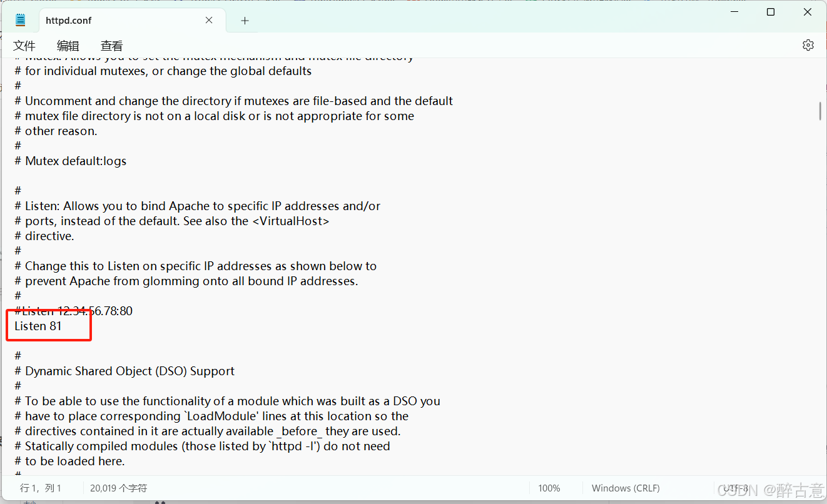Open the 编辑 menu

pos(68,46)
